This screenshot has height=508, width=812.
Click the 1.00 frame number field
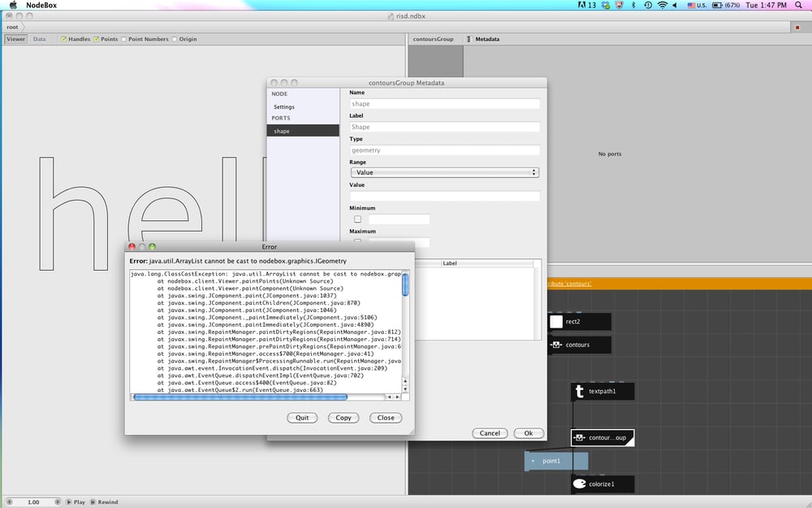click(x=33, y=501)
